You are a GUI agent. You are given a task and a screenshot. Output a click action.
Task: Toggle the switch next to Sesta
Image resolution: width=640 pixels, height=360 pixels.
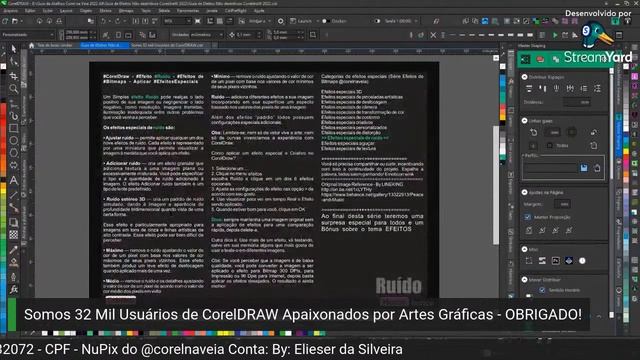click(x=378, y=21)
